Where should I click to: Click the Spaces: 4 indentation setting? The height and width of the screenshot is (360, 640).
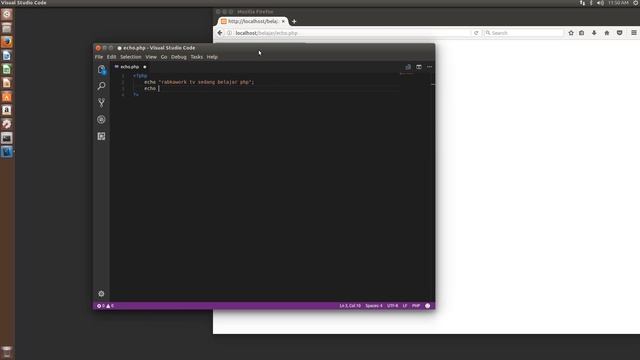click(x=374, y=306)
